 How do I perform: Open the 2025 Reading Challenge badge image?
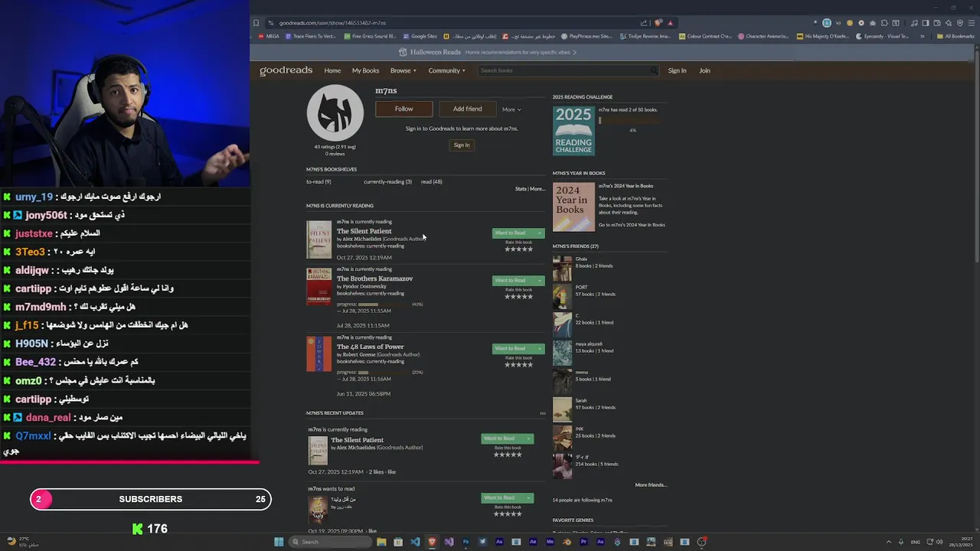pyautogui.click(x=573, y=130)
